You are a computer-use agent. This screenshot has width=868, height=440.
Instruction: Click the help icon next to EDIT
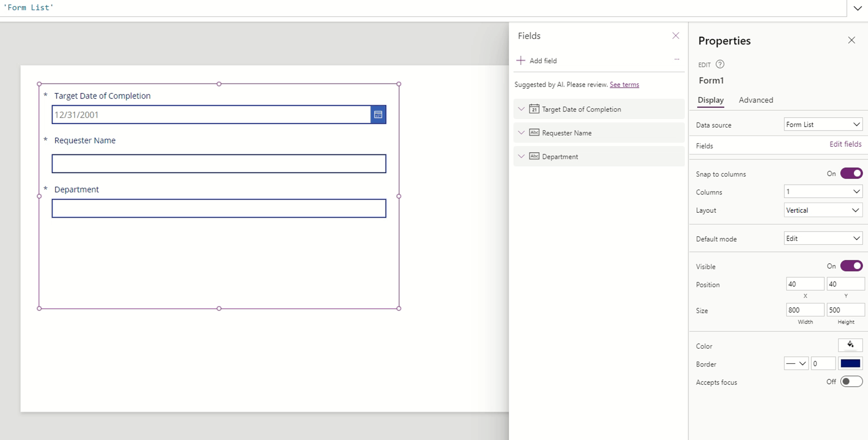click(720, 64)
